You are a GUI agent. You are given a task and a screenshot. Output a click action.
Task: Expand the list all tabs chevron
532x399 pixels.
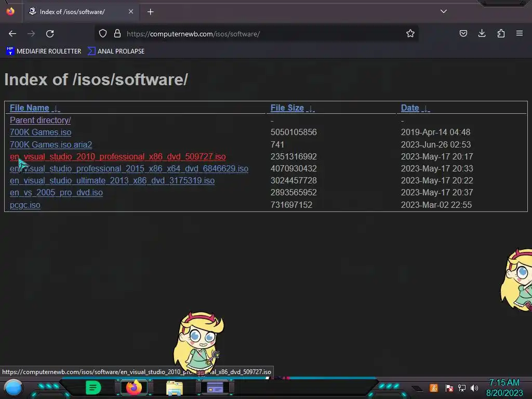[x=444, y=11]
